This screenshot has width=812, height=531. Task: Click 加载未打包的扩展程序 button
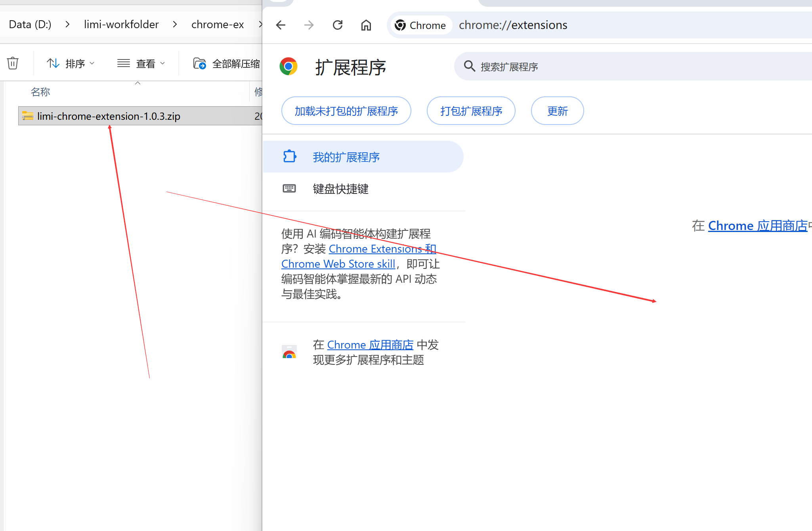pyautogui.click(x=346, y=111)
